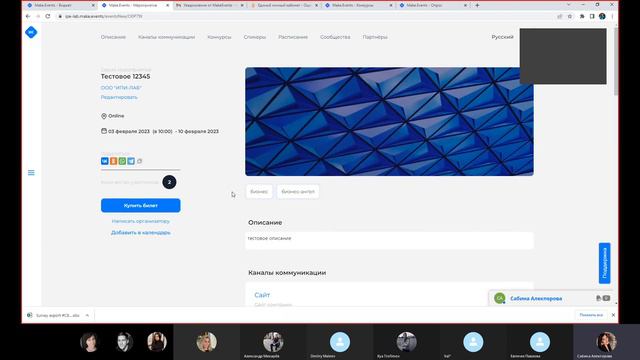The height and width of the screenshot is (360, 640).
Task: Click the Online location text
Action: [116, 116]
